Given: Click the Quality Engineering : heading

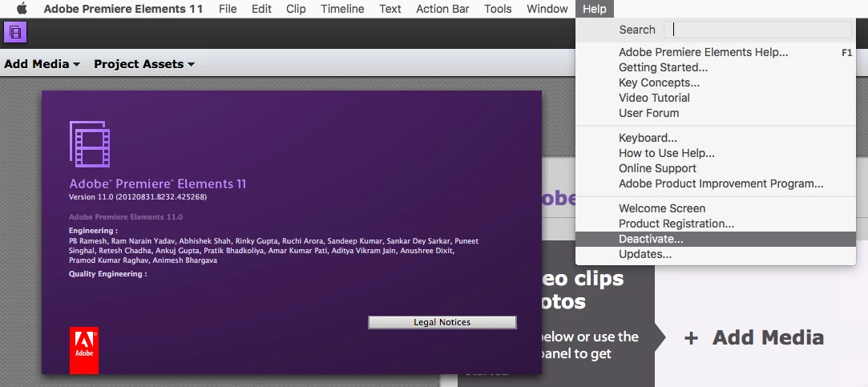Looking at the screenshot, I should click(108, 273).
